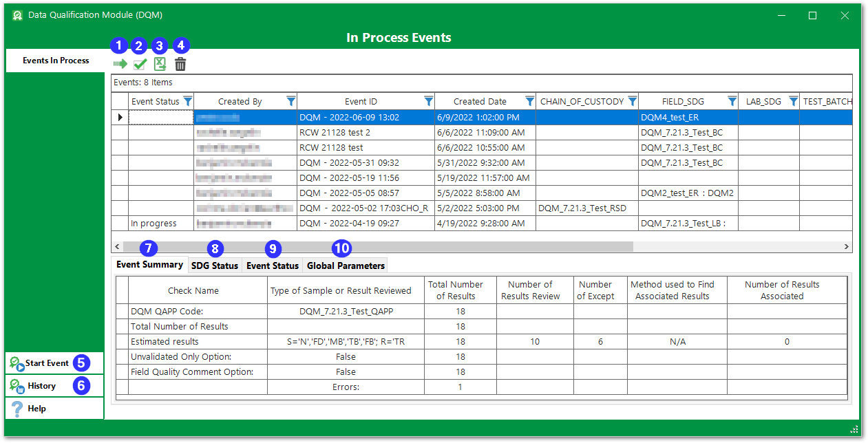Click the CHAIN_OF_CUSTODY filter funnel icon
This screenshot has width=868, height=443.
632,100
